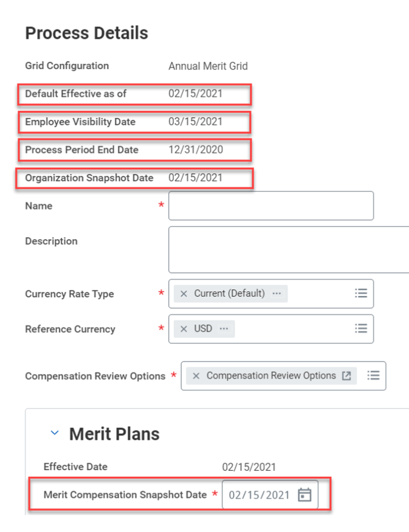
Task: Remove the Compensation Review Options chip
Action: [196, 376]
